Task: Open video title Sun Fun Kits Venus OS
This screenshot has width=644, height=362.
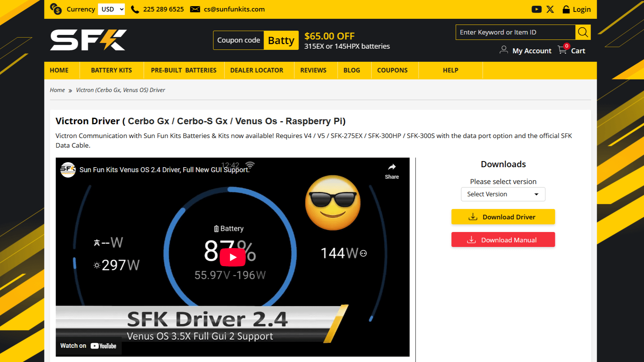Action: tap(165, 170)
